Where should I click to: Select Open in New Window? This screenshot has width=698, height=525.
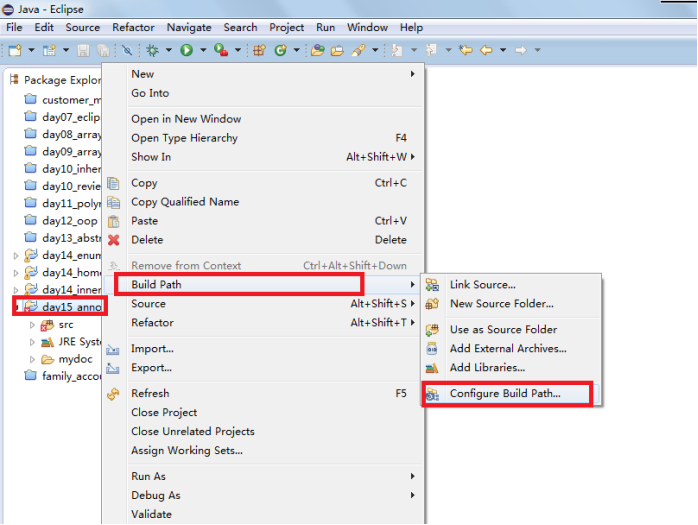(263, 119)
